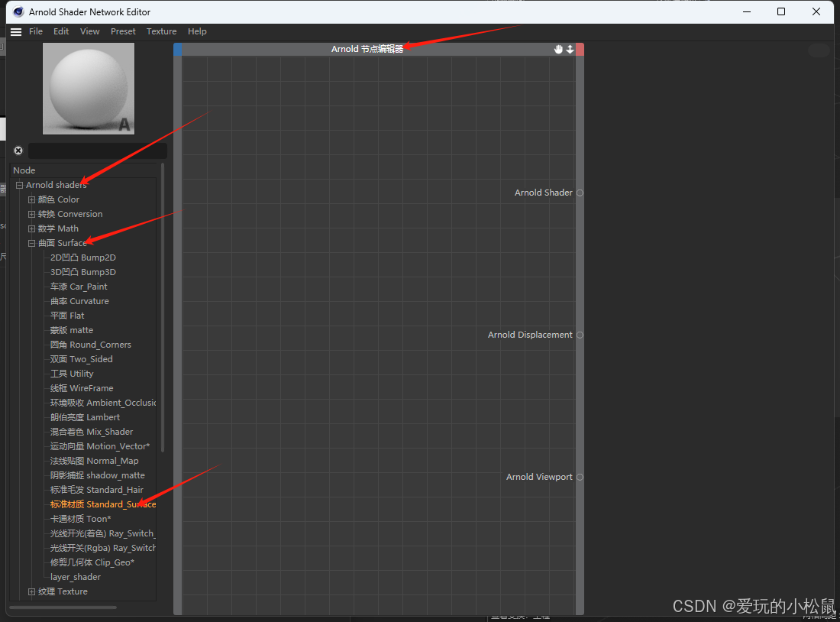Select 平面 Flat node
This screenshot has width=840, height=622.
pyautogui.click(x=67, y=316)
